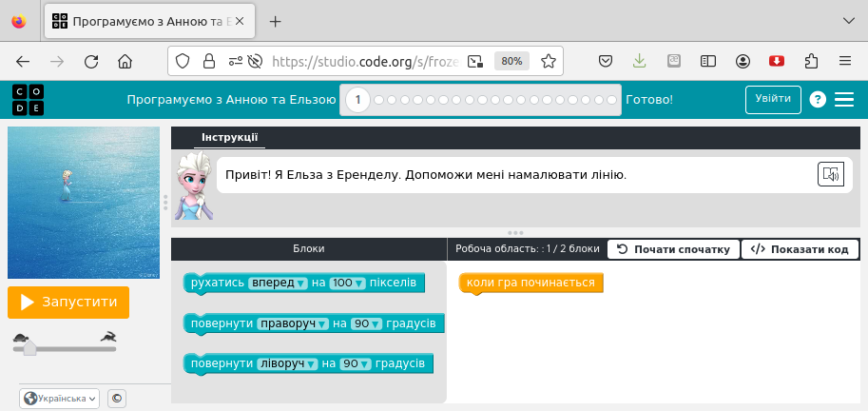Click the 'Блоки' toolbox header

(309, 249)
